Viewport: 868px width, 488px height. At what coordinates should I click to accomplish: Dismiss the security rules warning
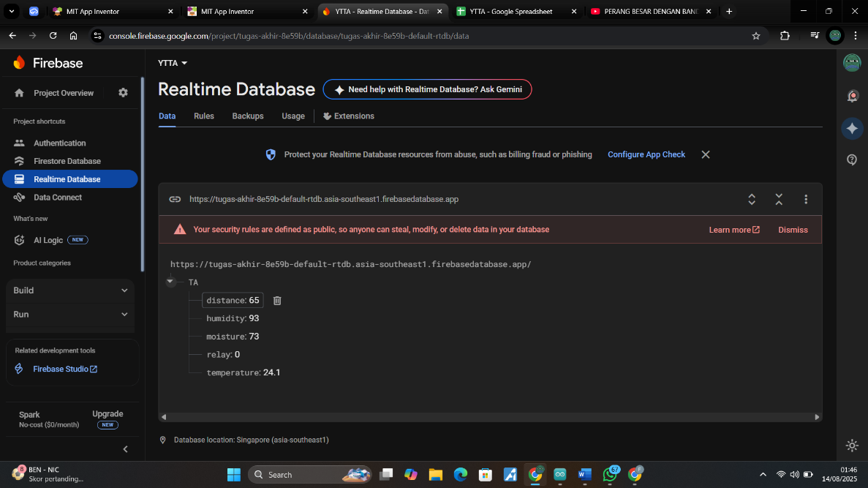(x=793, y=230)
